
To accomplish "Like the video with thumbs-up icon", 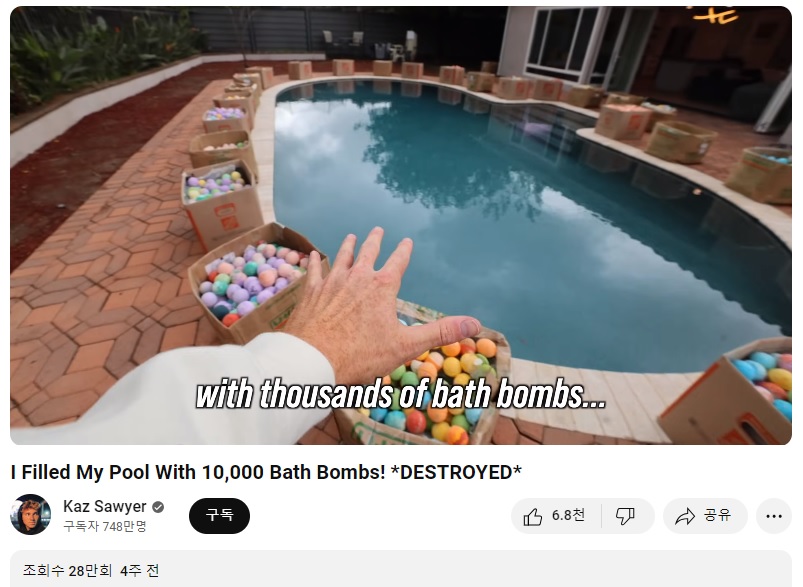I will point(533,516).
